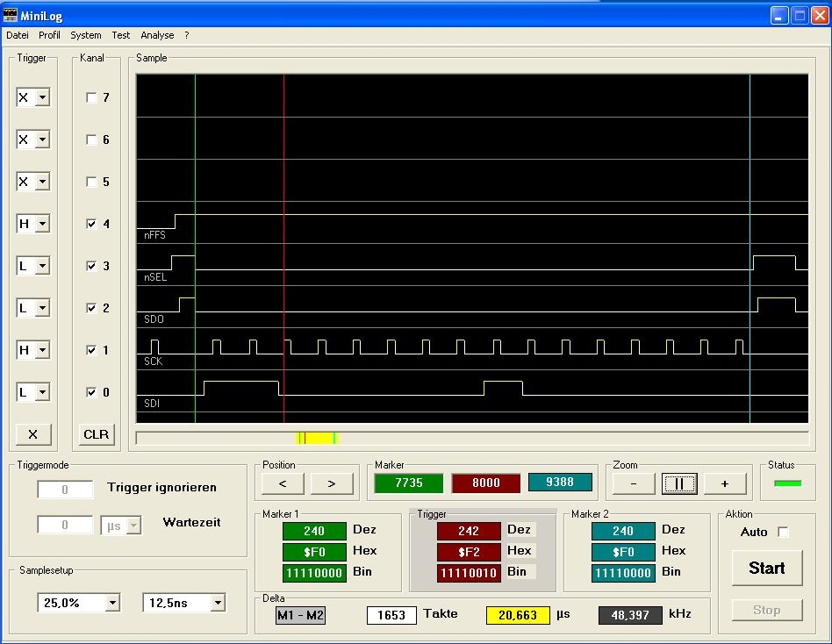The height and width of the screenshot is (644, 832).
Task: Uncheck channel 4 nFFS checkbox
Action: tap(91, 224)
